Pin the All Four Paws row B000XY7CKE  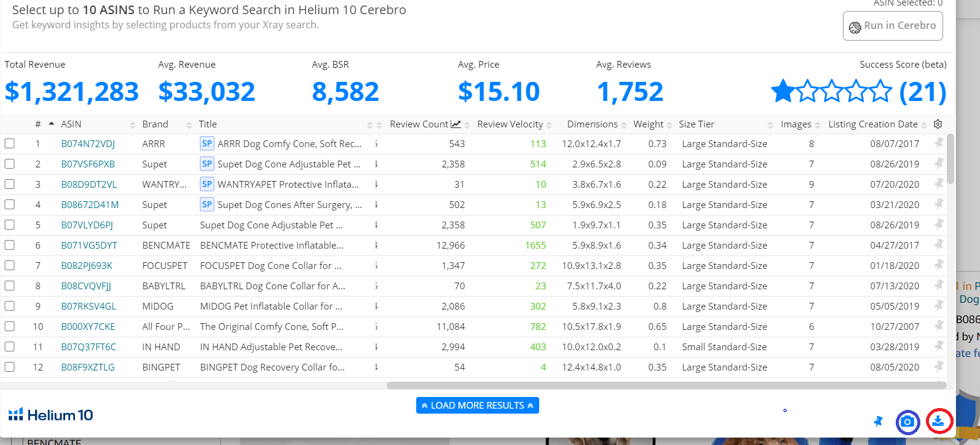[939, 326]
